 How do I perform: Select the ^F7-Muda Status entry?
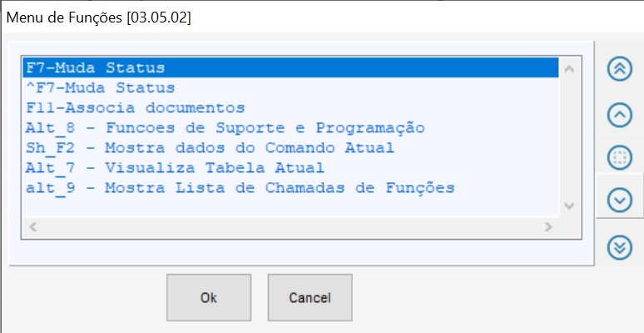click(101, 87)
